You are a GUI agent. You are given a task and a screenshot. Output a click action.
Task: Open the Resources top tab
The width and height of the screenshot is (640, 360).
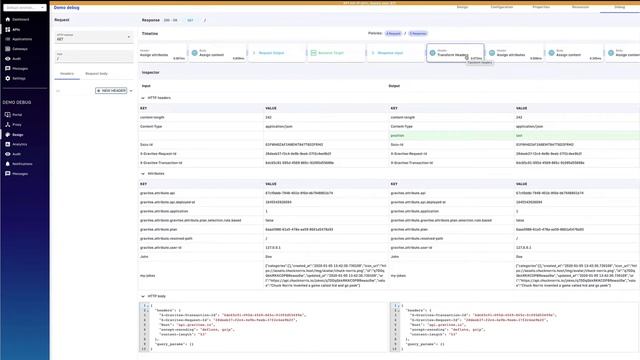pos(580,7)
